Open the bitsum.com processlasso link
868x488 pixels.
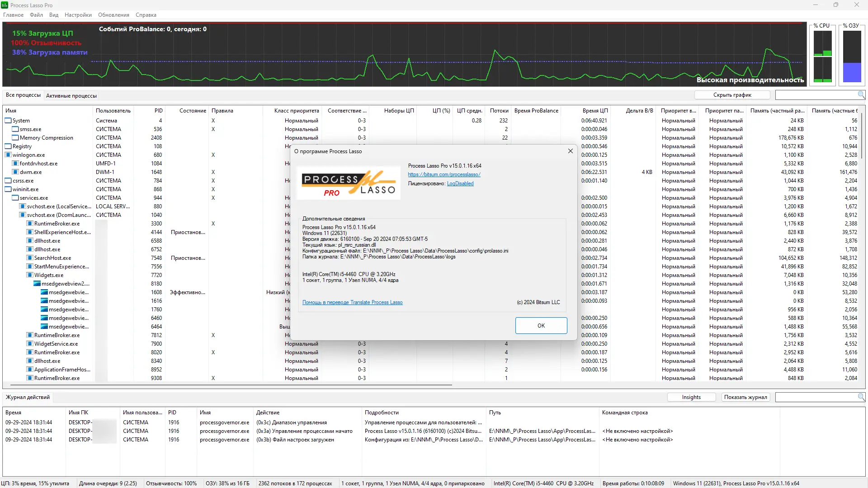click(444, 174)
